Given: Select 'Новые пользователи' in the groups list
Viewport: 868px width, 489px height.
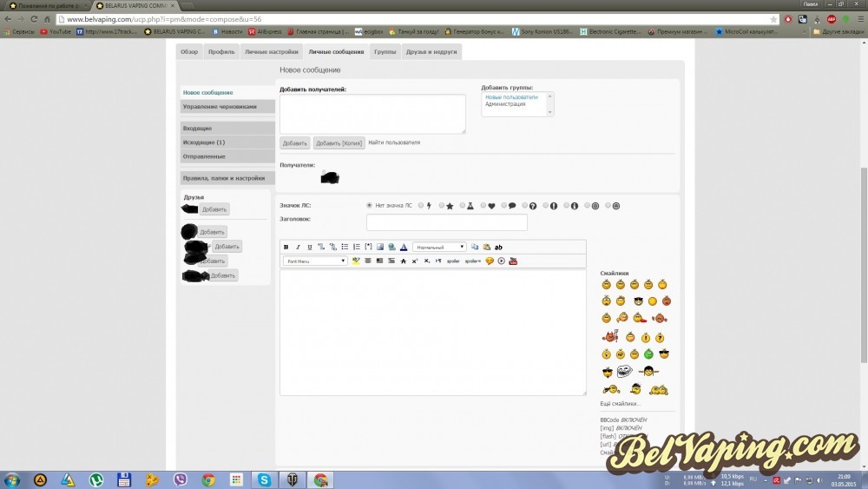Looking at the screenshot, I should point(511,97).
